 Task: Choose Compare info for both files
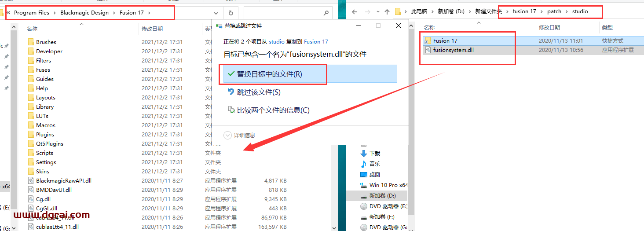coord(268,110)
